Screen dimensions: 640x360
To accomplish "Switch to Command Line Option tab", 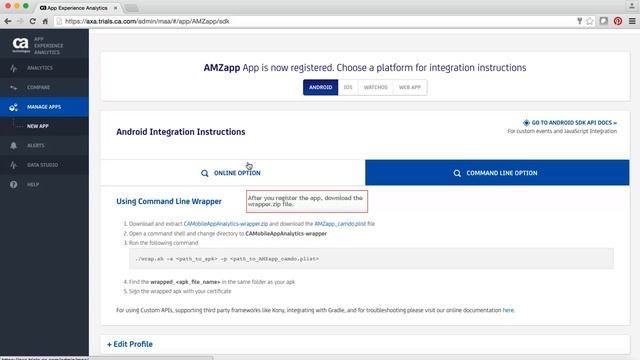I will pyautogui.click(x=497, y=173).
